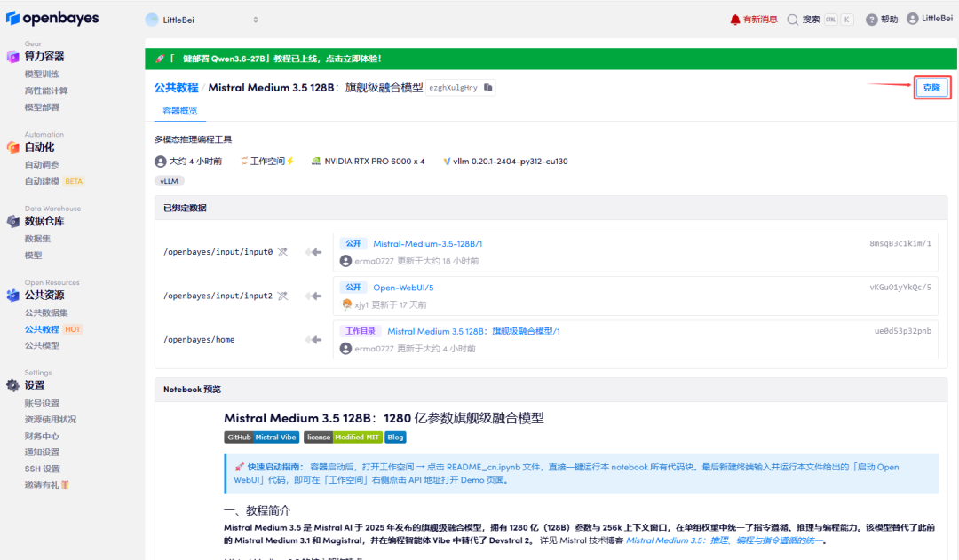The height and width of the screenshot is (560, 959).
Task: Click the xjy1 user avatar
Action: coord(346,304)
